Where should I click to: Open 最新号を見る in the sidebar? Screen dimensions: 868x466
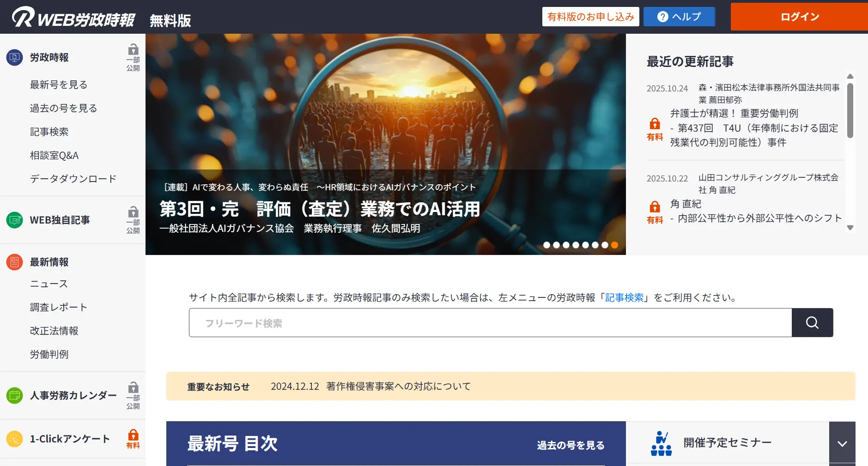point(59,85)
